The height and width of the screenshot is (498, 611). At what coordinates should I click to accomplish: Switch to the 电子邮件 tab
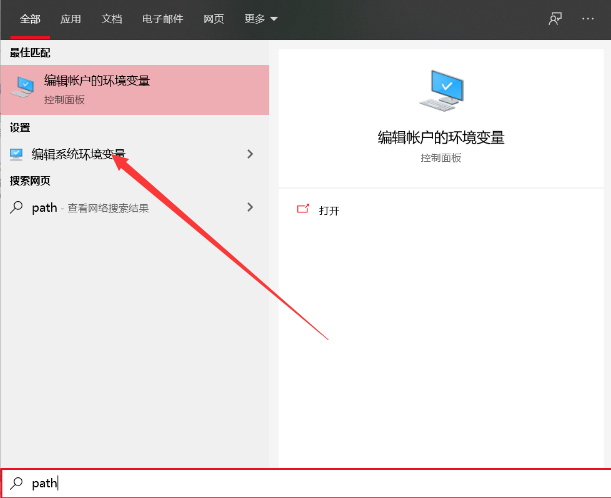coord(162,19)
